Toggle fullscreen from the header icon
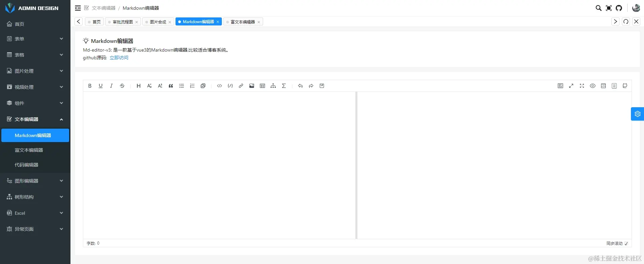Screen dimensions: 644x264 coord(609,8)
